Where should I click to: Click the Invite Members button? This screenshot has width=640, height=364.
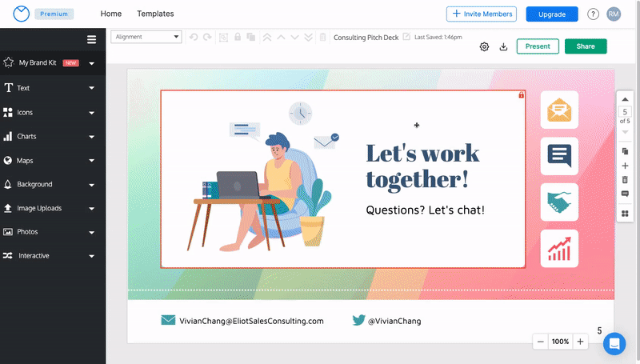tap(482, 14)
